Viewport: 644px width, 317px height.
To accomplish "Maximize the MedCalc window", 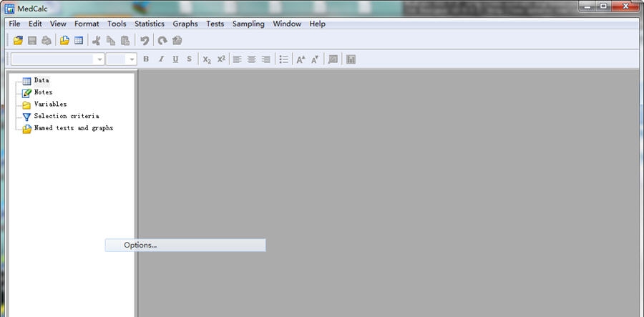I will click(603, 6).
